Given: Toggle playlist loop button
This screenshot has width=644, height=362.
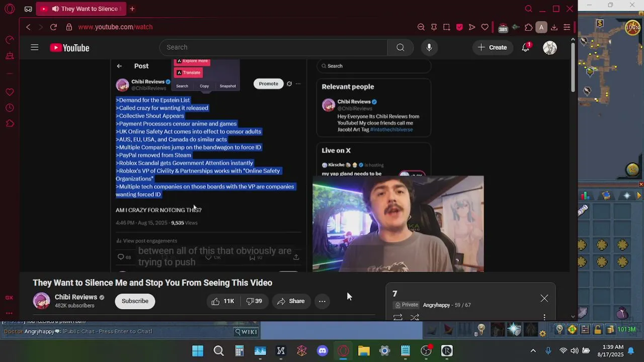Looking at the screenshot, I should click(x=398, y=317).
